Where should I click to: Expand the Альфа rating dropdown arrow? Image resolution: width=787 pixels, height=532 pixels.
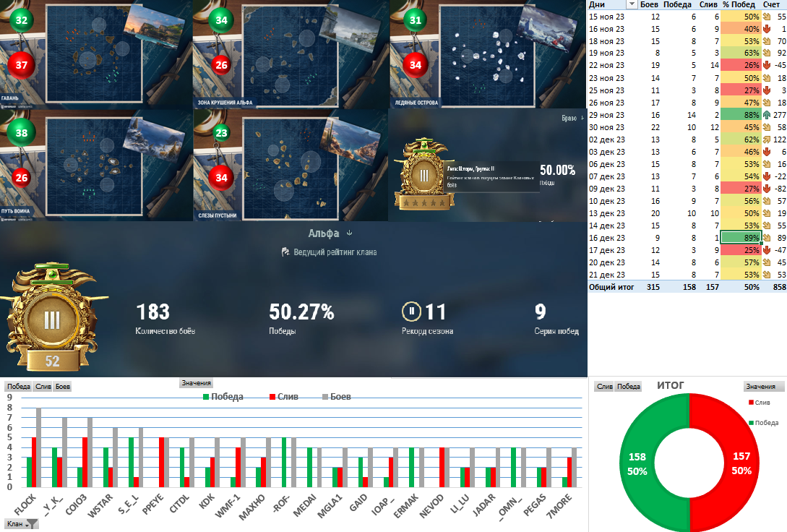coord(350,233)
